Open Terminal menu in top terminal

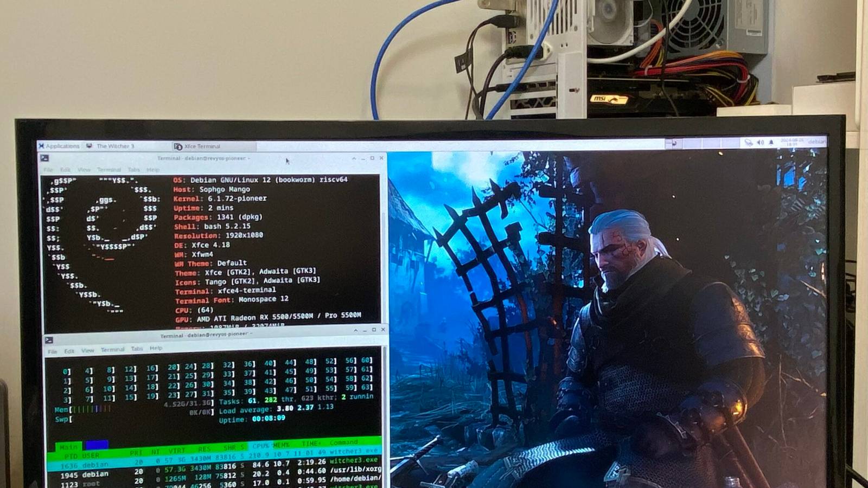coord(108,170)
